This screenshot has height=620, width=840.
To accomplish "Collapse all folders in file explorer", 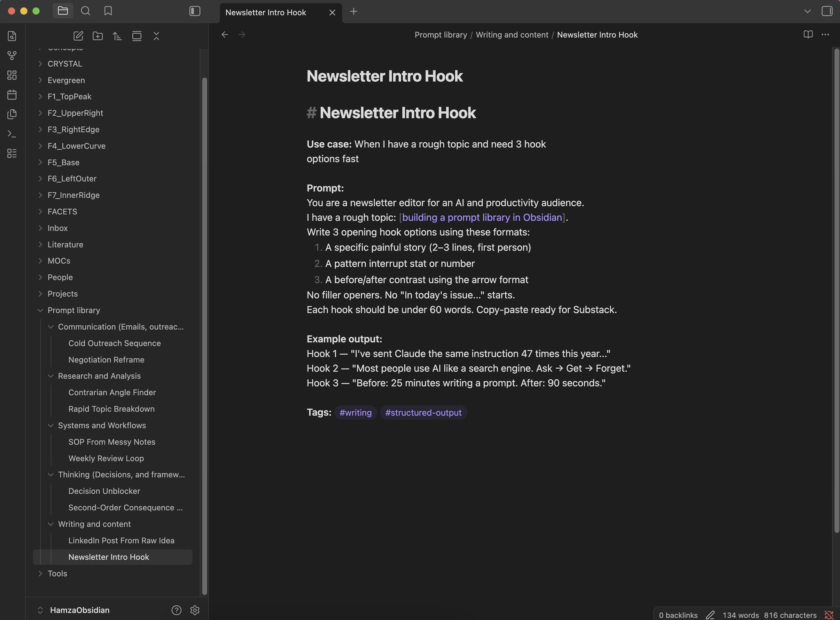I will (x=156, y=36).
